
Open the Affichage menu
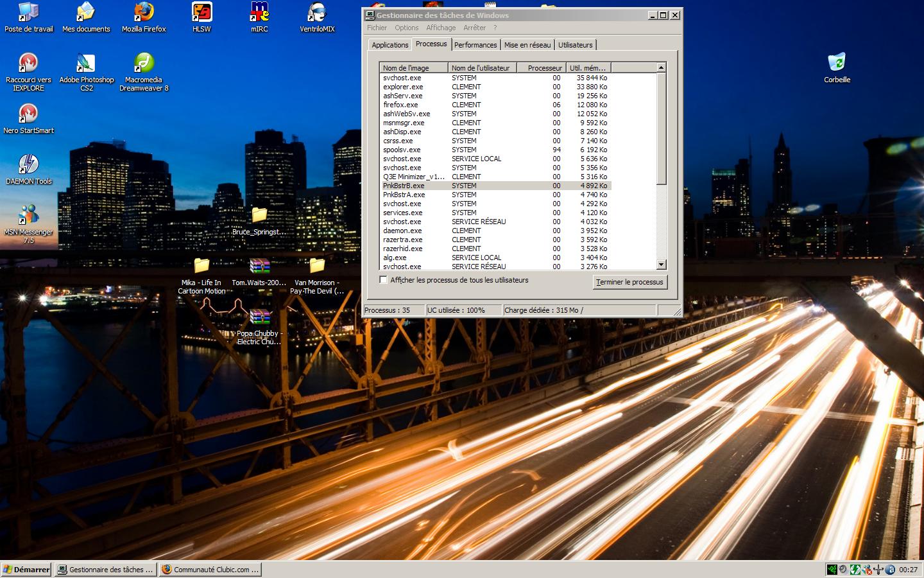pos(441,28)
